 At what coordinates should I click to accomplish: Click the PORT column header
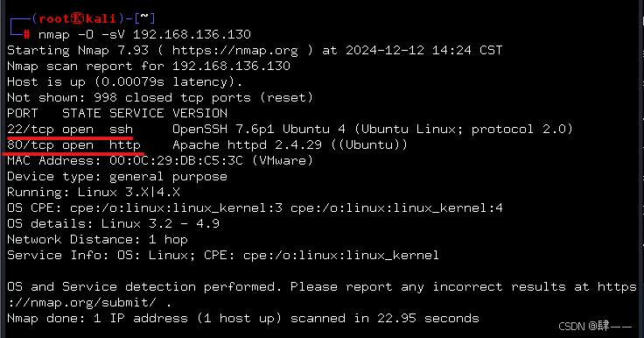click(22, 113)
